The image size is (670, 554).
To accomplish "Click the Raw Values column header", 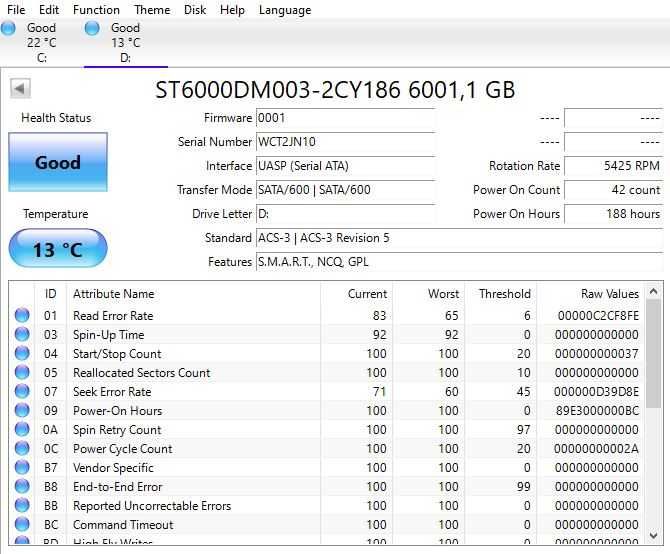I will click(x=591, y=294).
